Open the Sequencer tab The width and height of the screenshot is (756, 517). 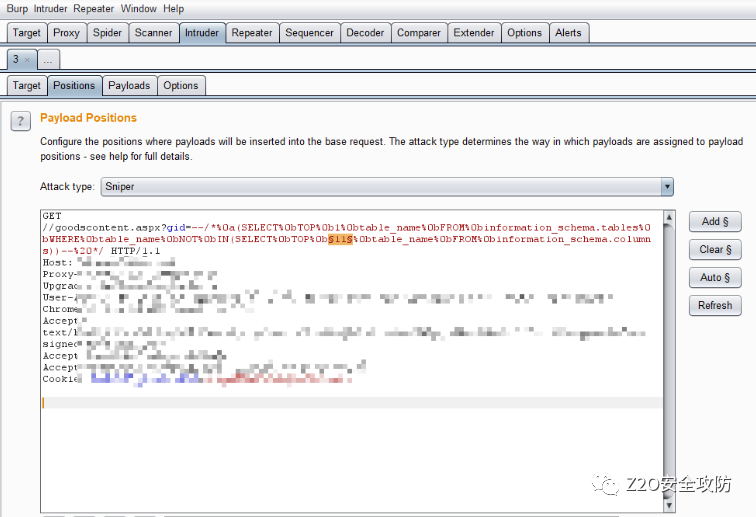coord(310,33)
